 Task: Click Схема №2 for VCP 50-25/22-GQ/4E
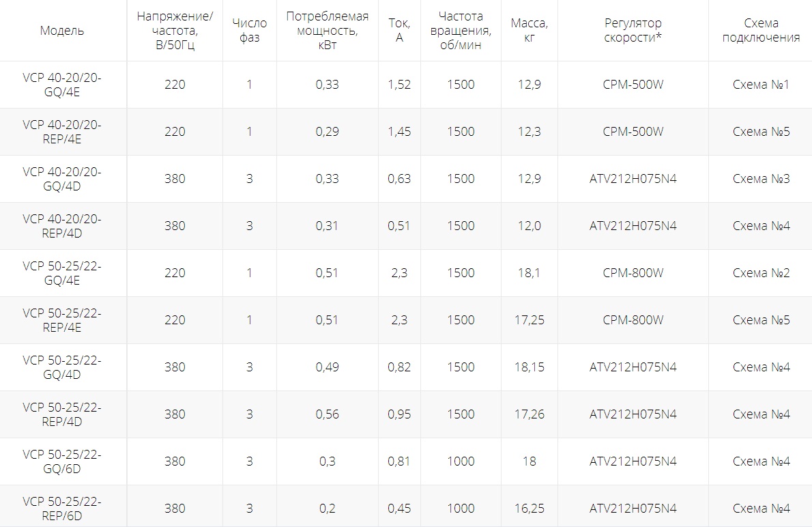point(761,273)
